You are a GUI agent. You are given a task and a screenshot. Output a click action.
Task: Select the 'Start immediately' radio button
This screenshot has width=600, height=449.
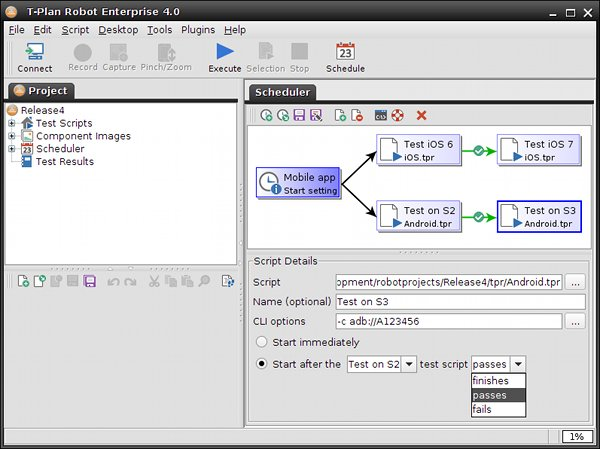(x=263, y=343)
